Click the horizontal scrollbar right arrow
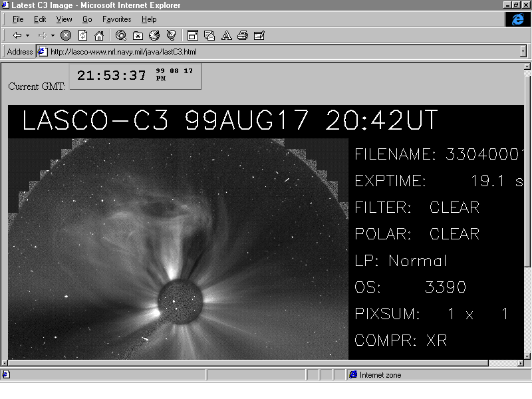 coord(521,362)
